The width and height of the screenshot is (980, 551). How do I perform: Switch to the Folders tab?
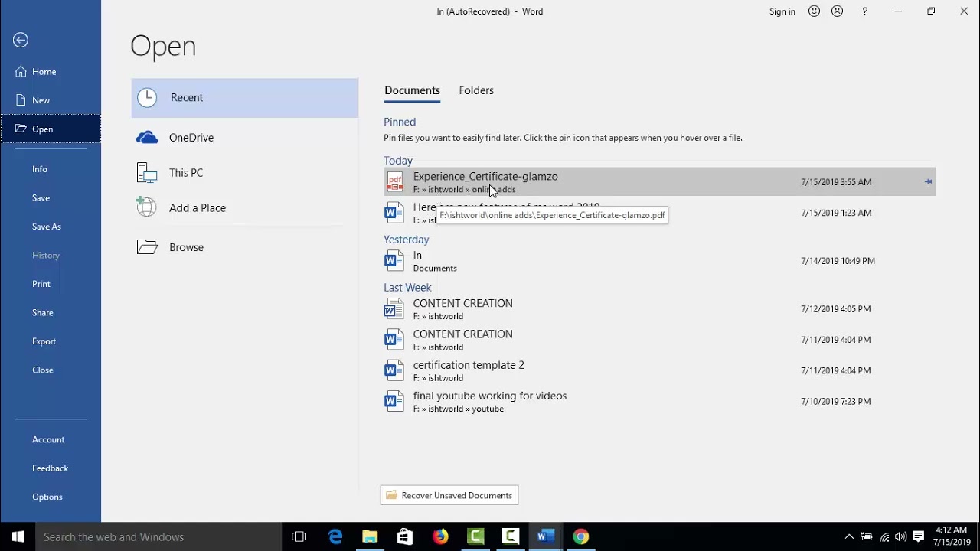[476, 90]
